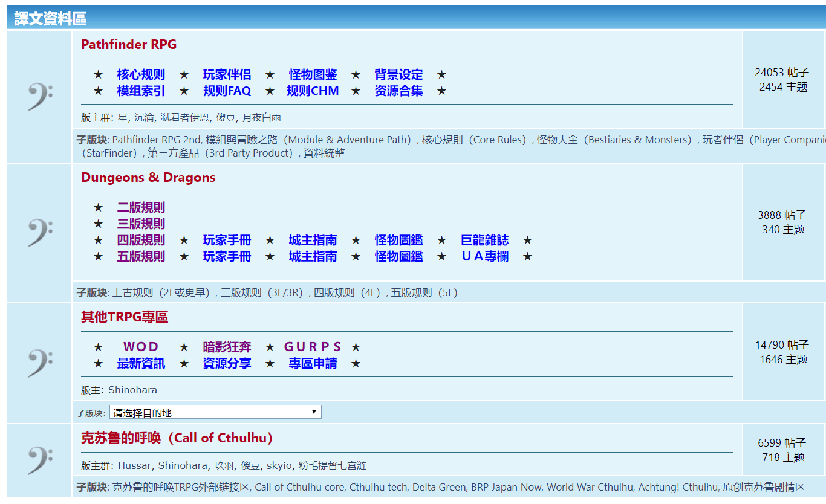
Task: Open the Pathfinder RPG 2nd sub-board
Action: click(156, 140)
